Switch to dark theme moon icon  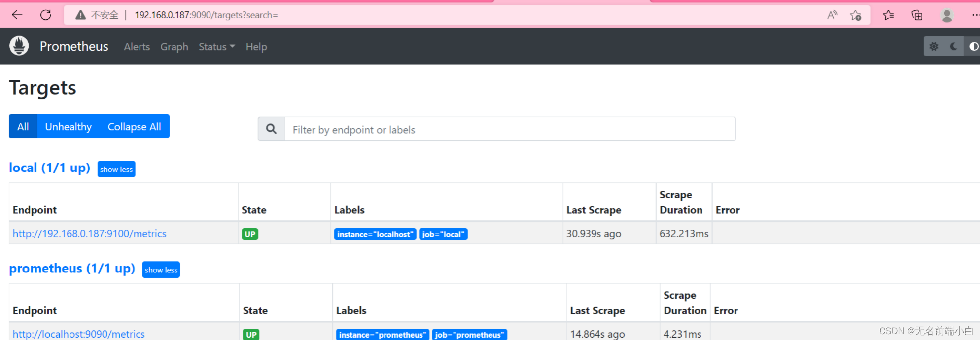[x=953, y=46]
